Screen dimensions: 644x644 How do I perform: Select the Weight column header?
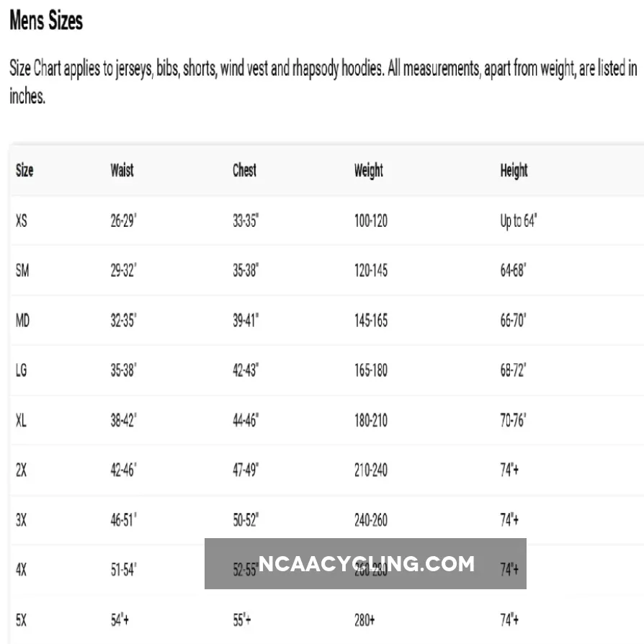click(x=368, y=171)
